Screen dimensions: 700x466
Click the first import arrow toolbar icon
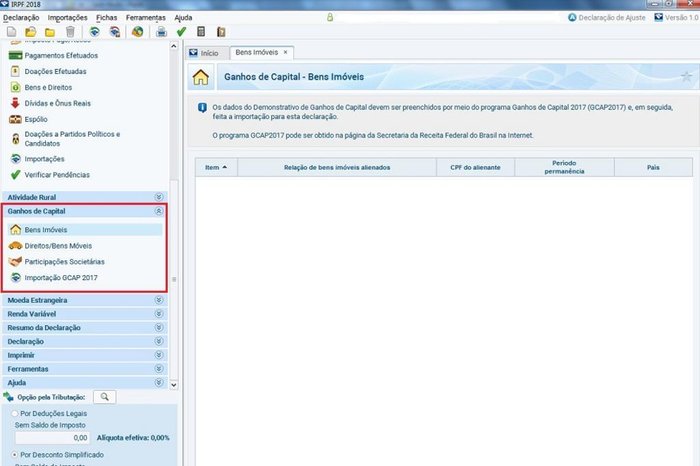point(94,32)
